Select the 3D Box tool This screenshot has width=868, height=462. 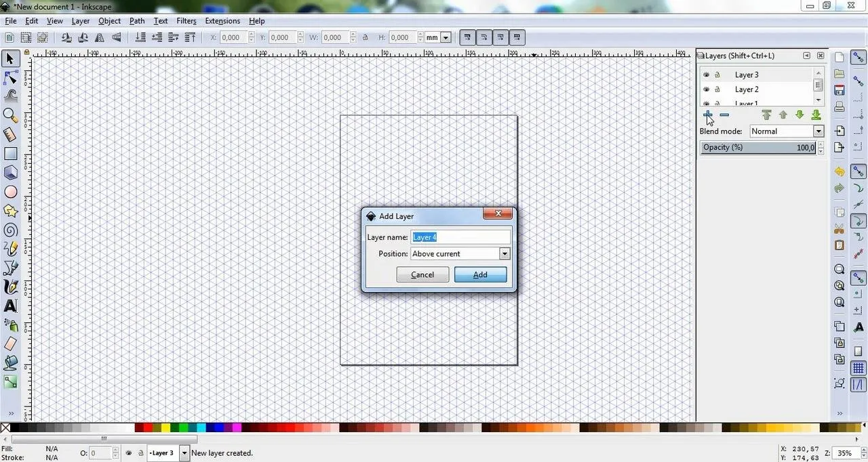10,173
